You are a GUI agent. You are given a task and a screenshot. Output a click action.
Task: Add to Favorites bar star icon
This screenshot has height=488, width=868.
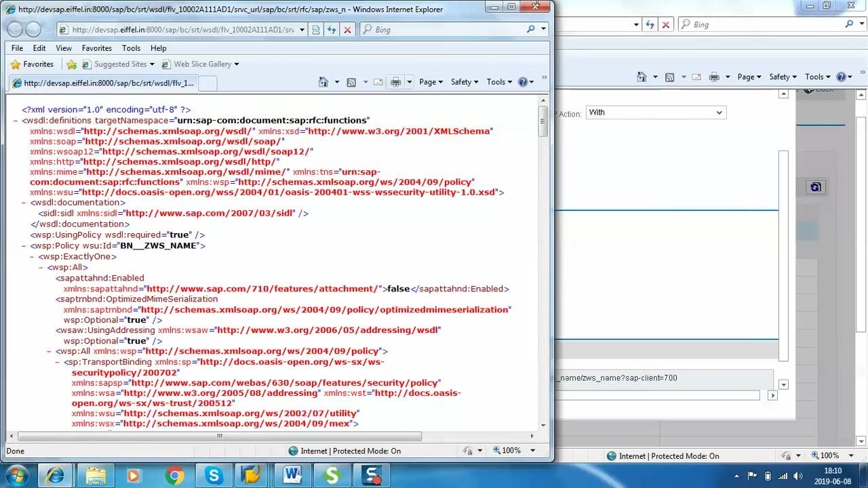tap(71, 64)
